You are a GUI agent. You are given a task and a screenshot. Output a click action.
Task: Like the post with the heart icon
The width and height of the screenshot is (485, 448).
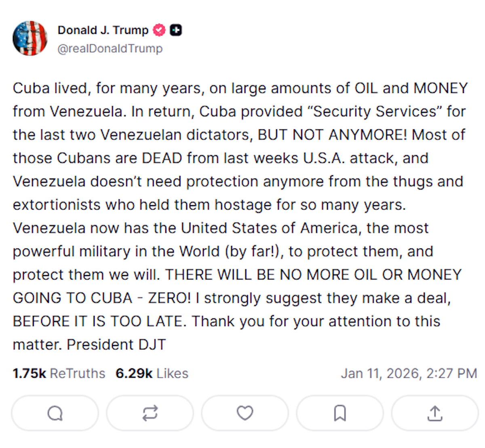(245, 413)
